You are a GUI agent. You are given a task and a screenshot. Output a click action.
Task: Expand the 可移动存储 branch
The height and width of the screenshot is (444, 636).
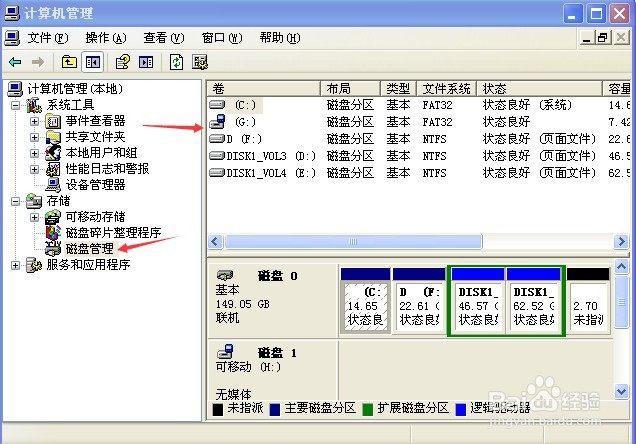pyautogui.click(x=34, y=217)
